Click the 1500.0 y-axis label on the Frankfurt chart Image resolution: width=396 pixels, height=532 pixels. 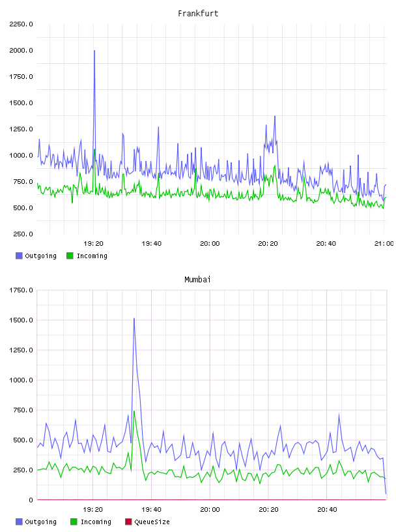click(21, 103)
